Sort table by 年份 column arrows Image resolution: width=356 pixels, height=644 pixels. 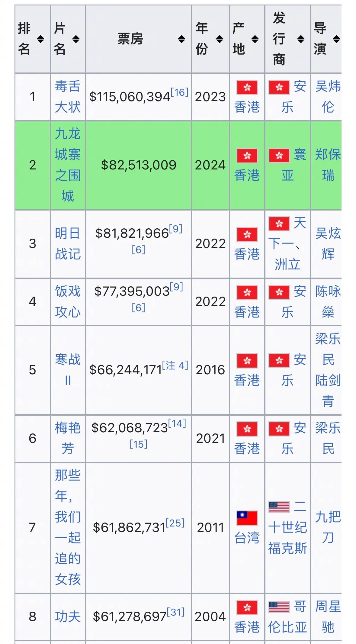click(220, 39)
